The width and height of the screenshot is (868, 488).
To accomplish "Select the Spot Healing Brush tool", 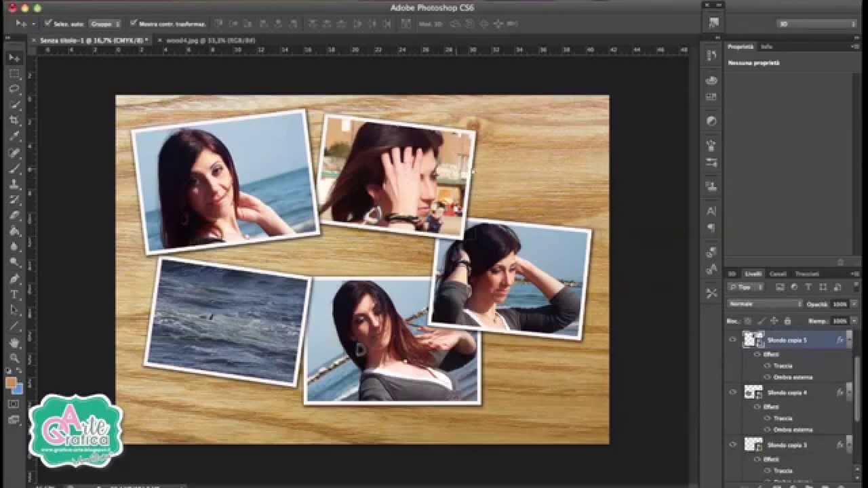I will 14,152.
